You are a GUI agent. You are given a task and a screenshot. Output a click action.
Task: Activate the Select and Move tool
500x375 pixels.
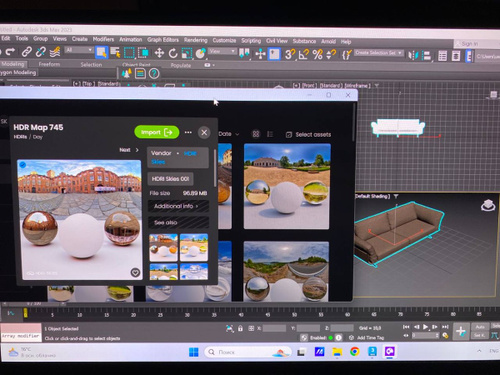point(159,53)
